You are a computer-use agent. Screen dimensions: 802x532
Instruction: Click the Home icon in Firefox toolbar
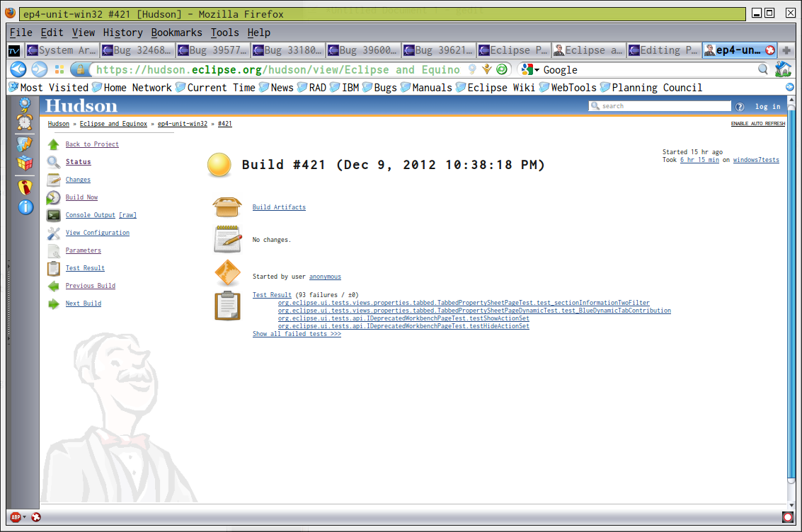(783, 69)
